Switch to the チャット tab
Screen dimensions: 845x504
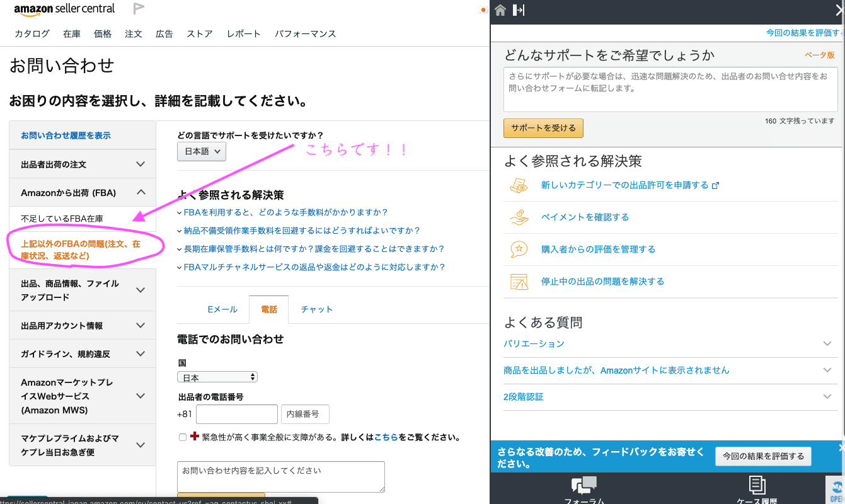click(x=317, y=309)
